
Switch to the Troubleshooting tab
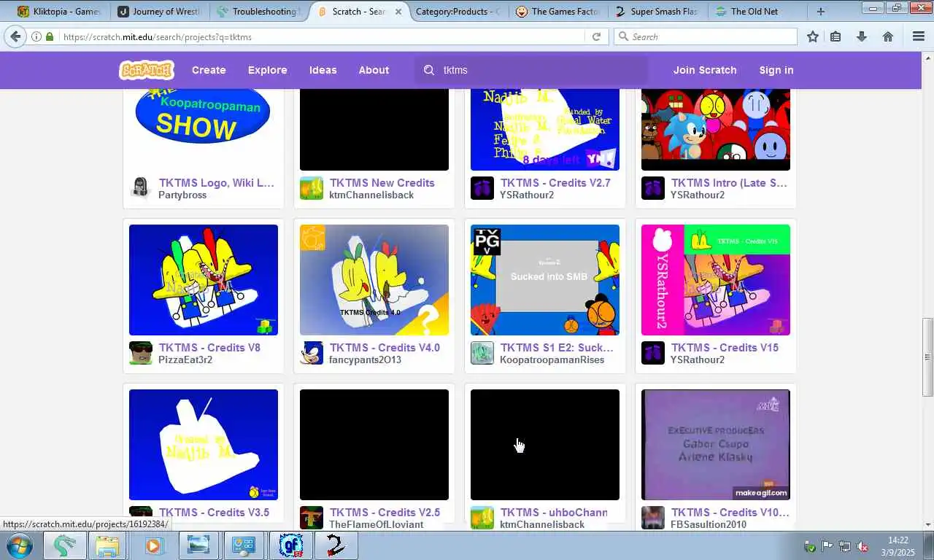259,11
